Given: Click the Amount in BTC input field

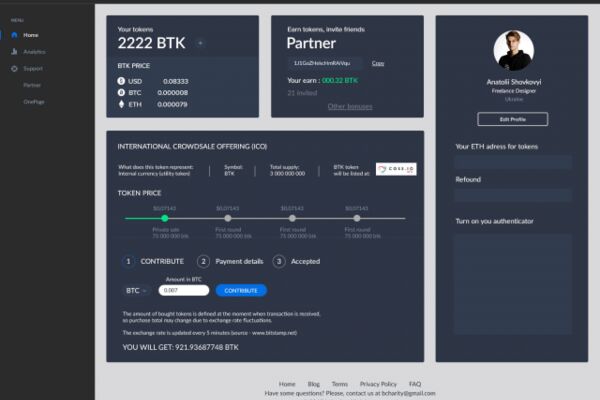Looking at the screenshot, I should tap(184, 290).
